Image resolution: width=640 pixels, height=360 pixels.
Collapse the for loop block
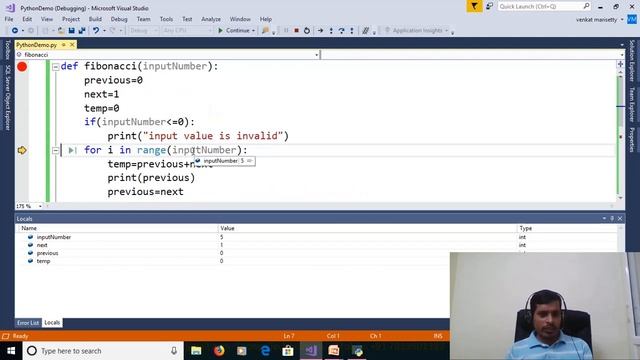[x=56, y=151]
